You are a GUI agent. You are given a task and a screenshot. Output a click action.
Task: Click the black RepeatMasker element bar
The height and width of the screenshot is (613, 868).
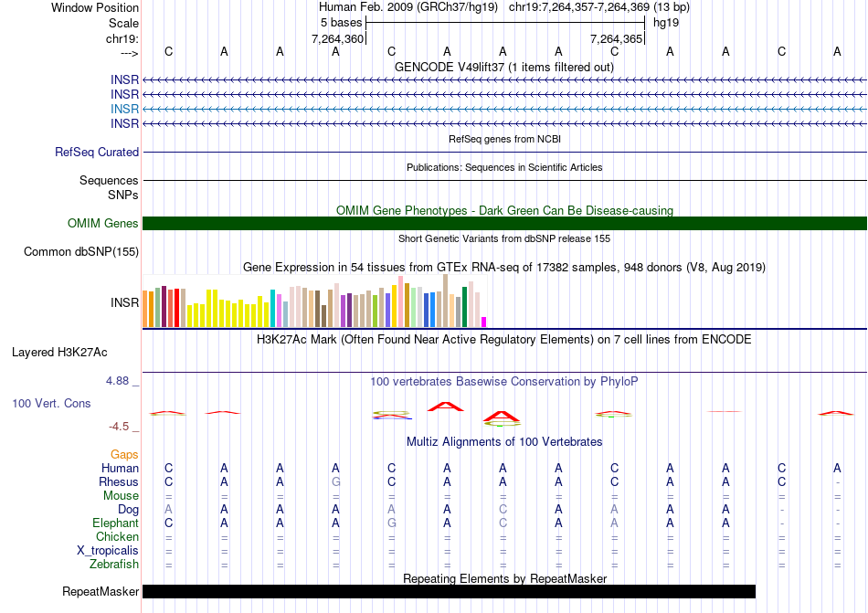pos(449,592)
